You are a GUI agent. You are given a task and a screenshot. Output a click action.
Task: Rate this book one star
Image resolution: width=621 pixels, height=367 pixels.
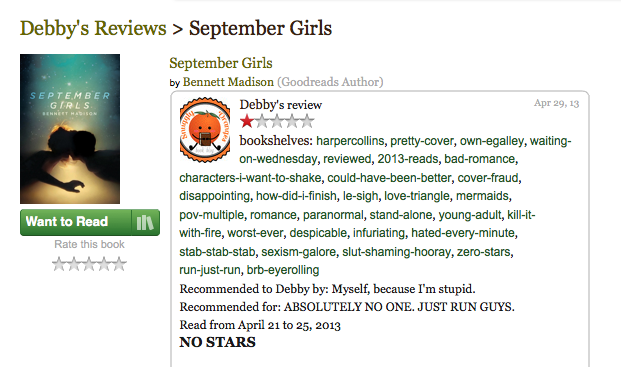(59, 264)
